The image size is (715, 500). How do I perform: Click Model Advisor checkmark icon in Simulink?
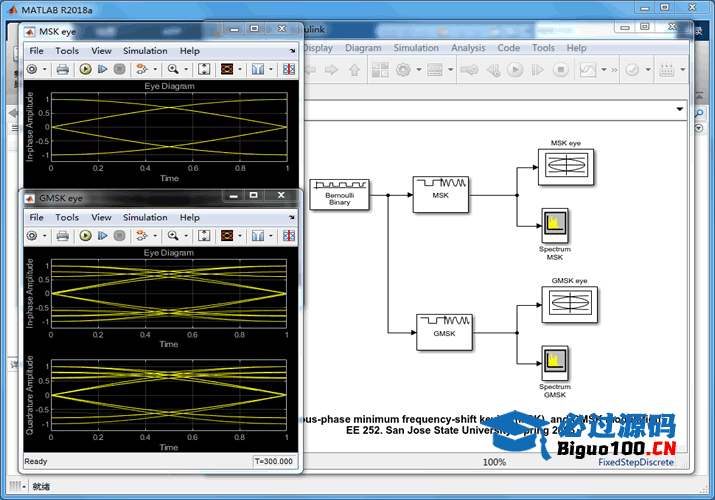tap(632, 70)
